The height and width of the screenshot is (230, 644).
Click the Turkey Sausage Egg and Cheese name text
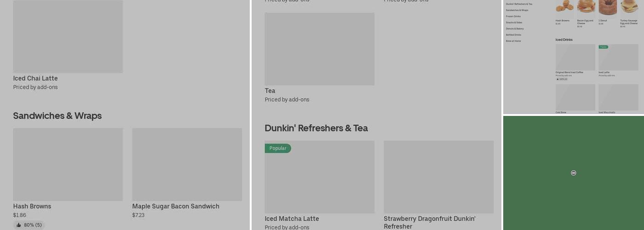[x=629, y=22]
